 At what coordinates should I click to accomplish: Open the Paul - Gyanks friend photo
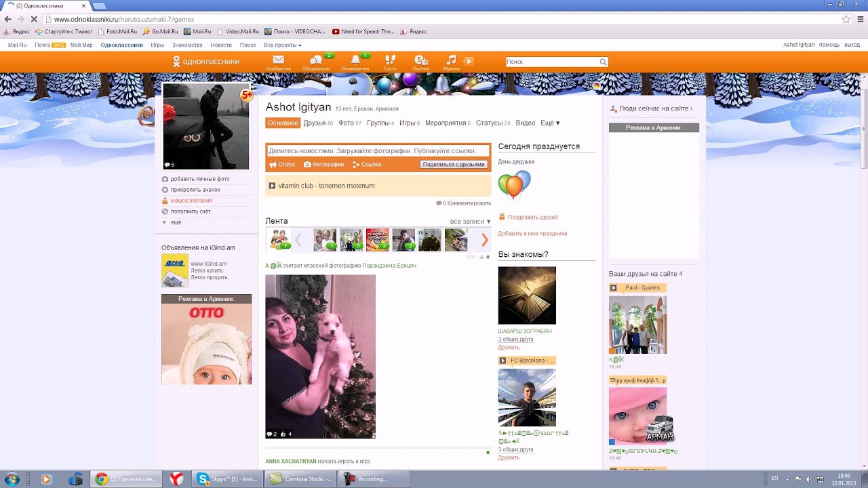pyautogui.click(x=637, y=325)
